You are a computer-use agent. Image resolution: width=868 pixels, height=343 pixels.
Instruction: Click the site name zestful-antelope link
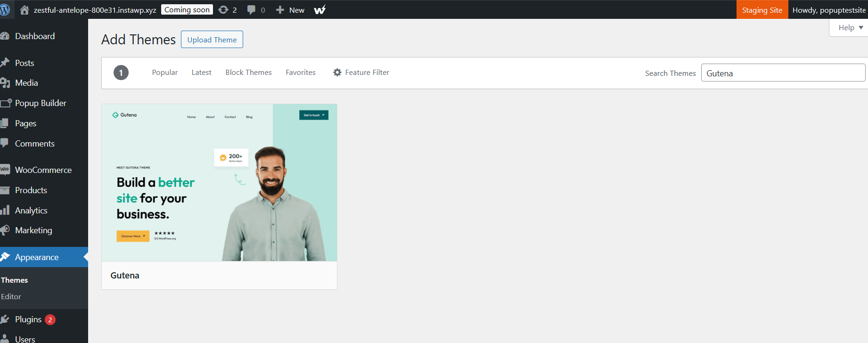(x=95, y=10)
